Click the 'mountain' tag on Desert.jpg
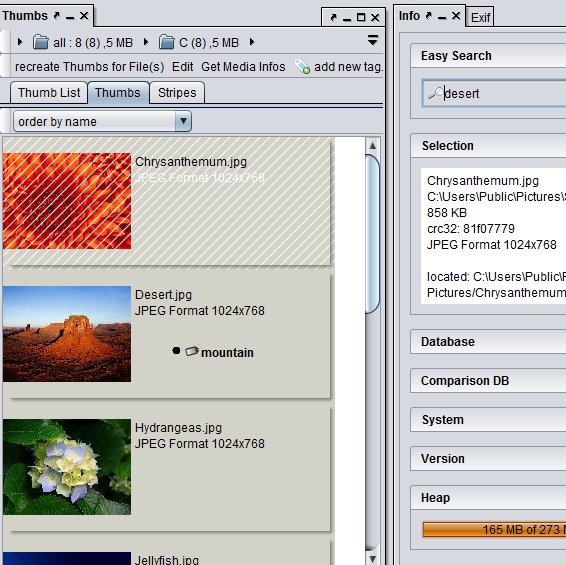Image resolution: width=566 pixels, height=565 pixels. point(227,353)
